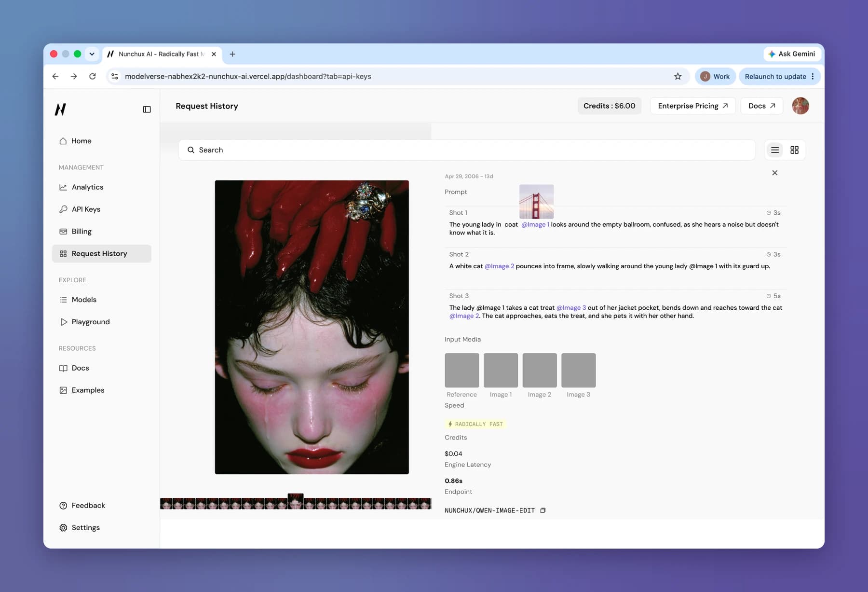Go back in browser history
Screen dimensions: 868x592
55,76
